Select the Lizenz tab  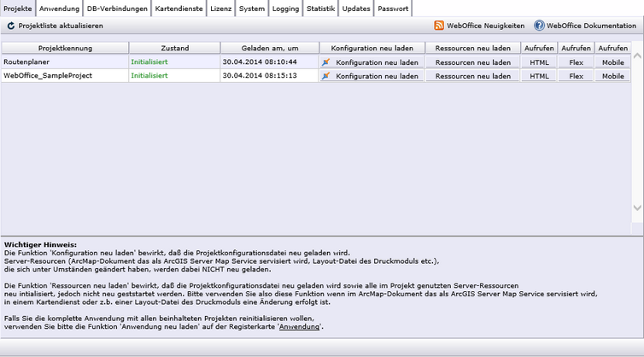point(221,9)
